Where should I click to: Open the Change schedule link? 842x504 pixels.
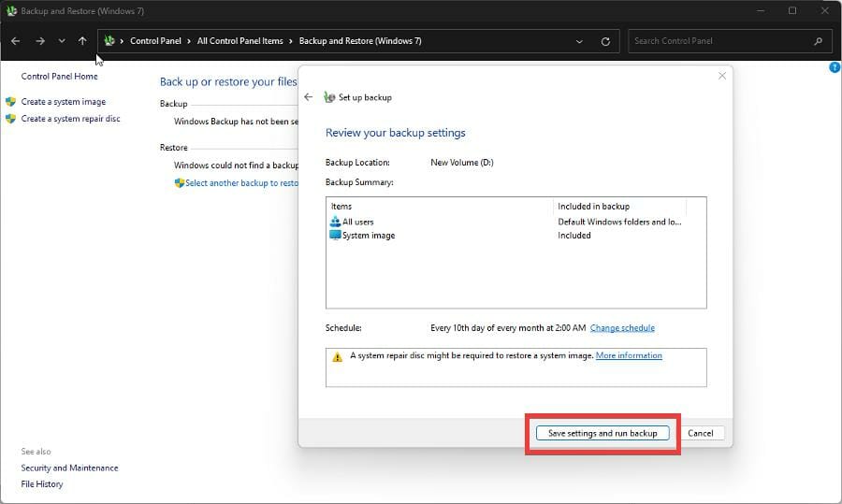click(622, 328)
